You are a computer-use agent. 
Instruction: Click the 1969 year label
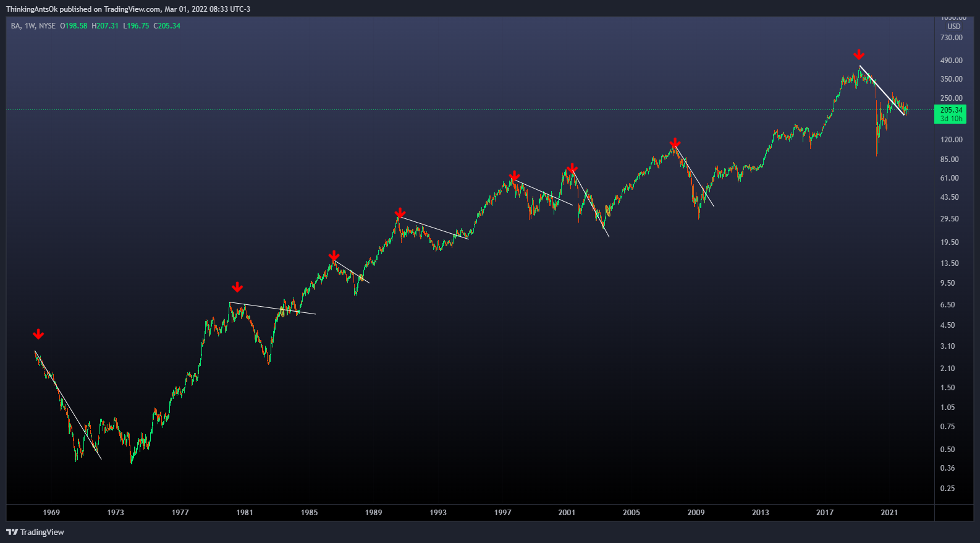(51, 513)
